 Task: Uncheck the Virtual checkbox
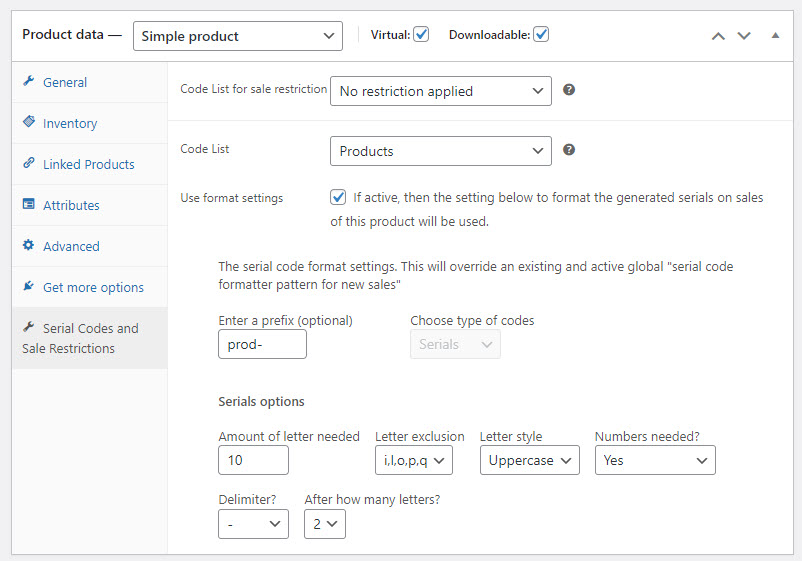pos(421,34)
